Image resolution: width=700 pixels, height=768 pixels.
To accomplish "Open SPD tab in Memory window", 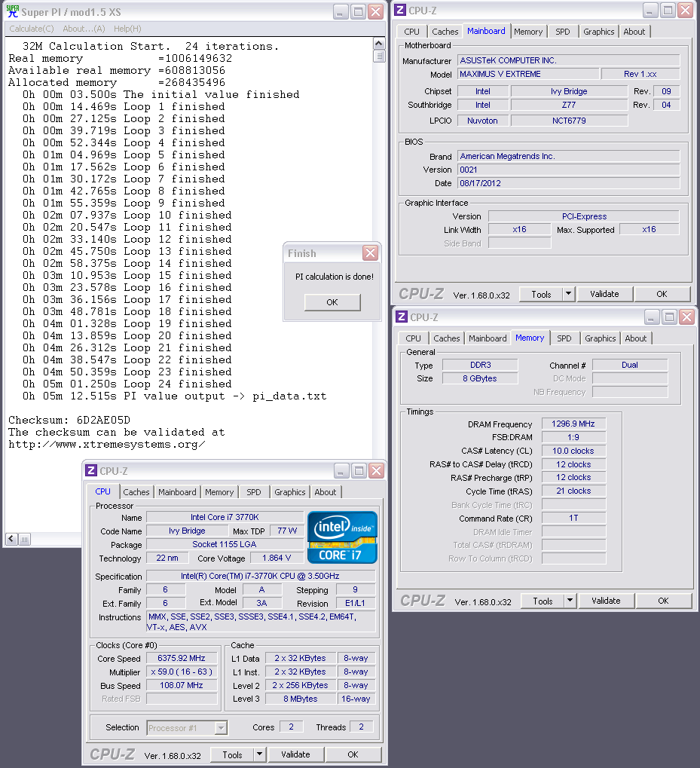I will pos(564,338).
